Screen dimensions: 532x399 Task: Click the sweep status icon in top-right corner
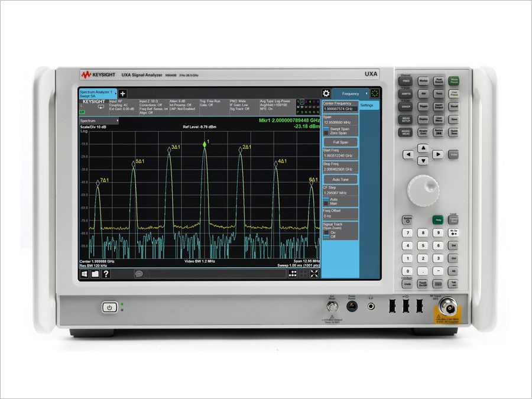coord(374,93)
